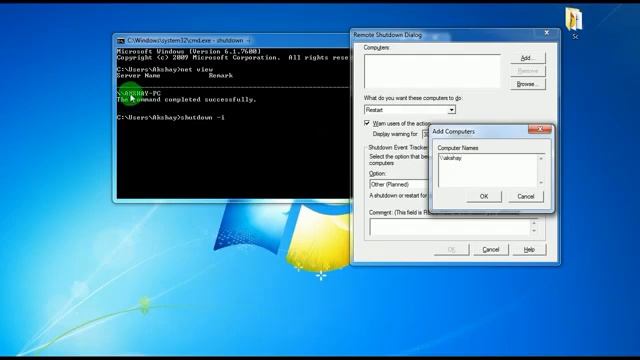This screenshot has height=360, width=640.
Task: Open the Other (Planned) option dropdown
Action: [399, 184]
